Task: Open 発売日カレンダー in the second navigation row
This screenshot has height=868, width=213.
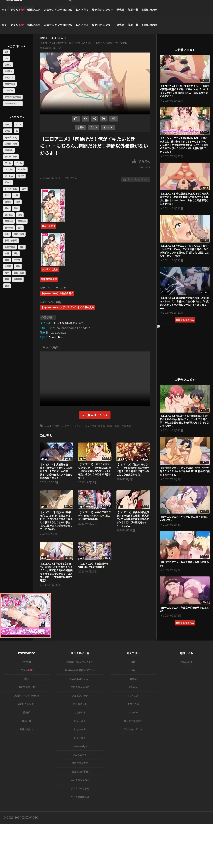Action: click(102, 25)
